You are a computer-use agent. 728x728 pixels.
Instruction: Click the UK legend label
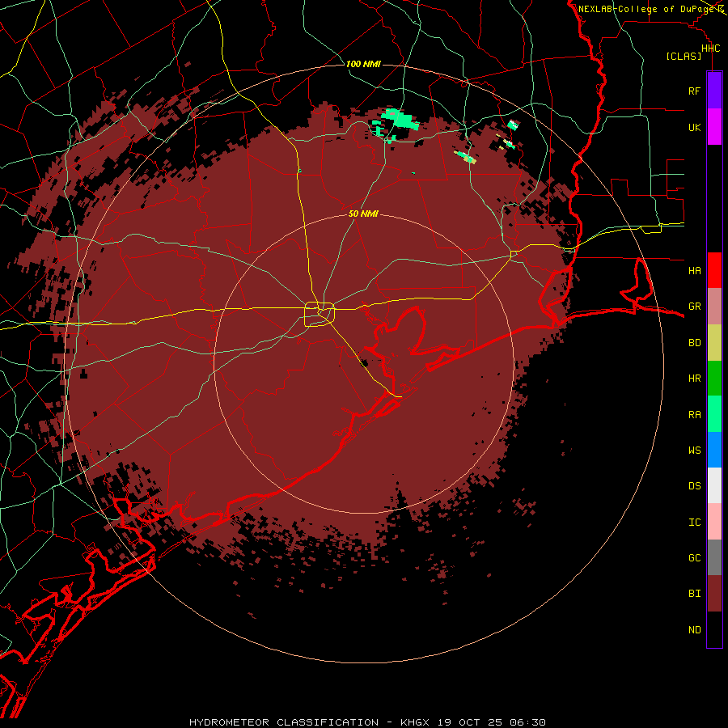click(x=694, y=127)
